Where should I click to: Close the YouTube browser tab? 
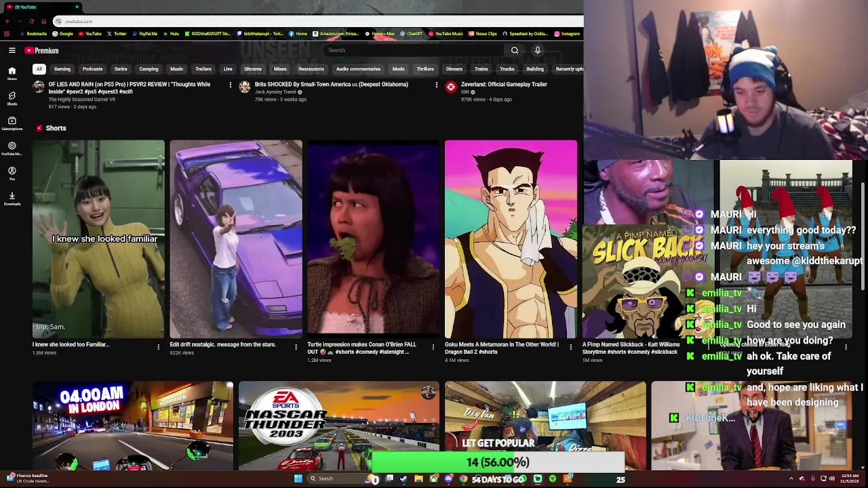click(77, 7)
